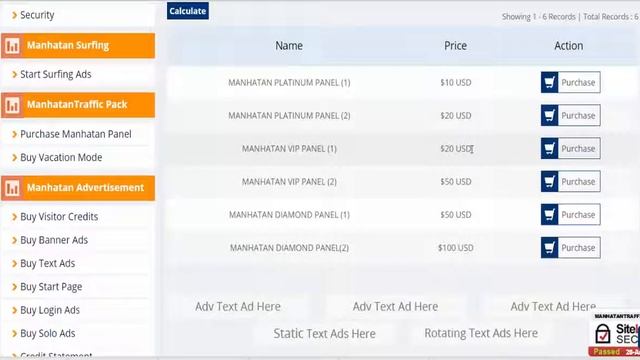640x360 pixels.
Task: Click the chevron beside Security
Action: point(14,15)
